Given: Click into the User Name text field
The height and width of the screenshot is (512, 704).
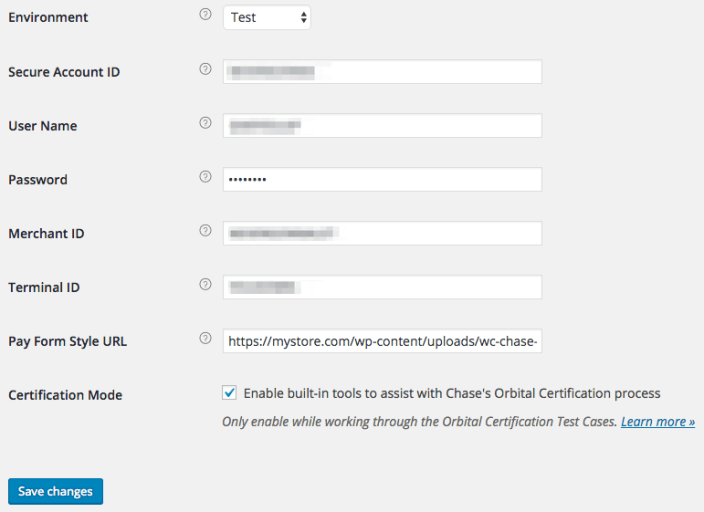Looking at the screenshot, I should point(382,126).
